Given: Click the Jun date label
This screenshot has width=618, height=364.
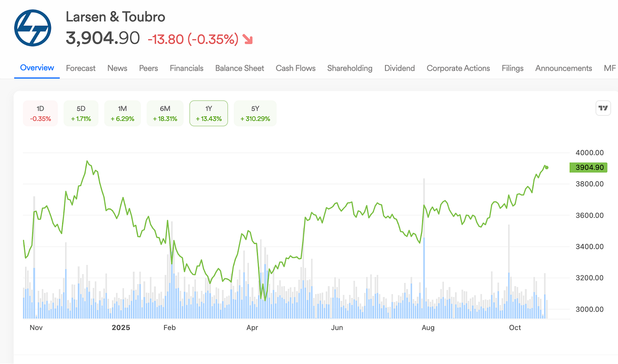Looking at the screenshot, I should [337, 328].
